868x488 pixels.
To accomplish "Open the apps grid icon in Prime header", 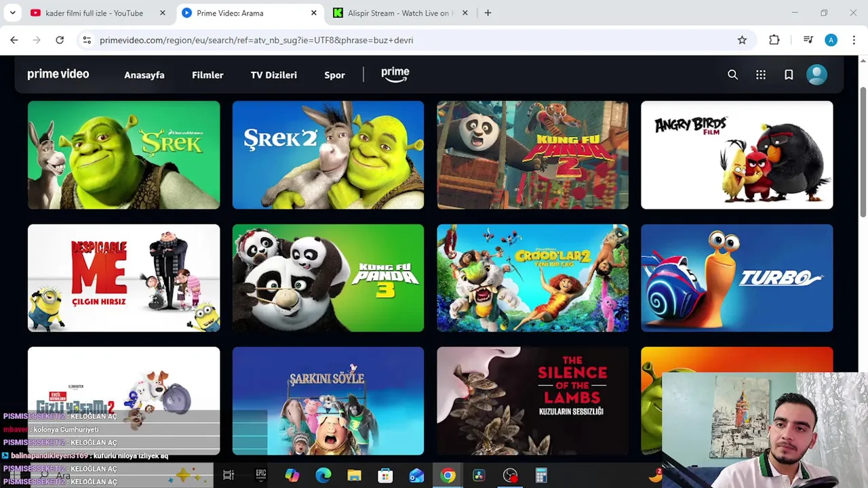I will 761,75.
